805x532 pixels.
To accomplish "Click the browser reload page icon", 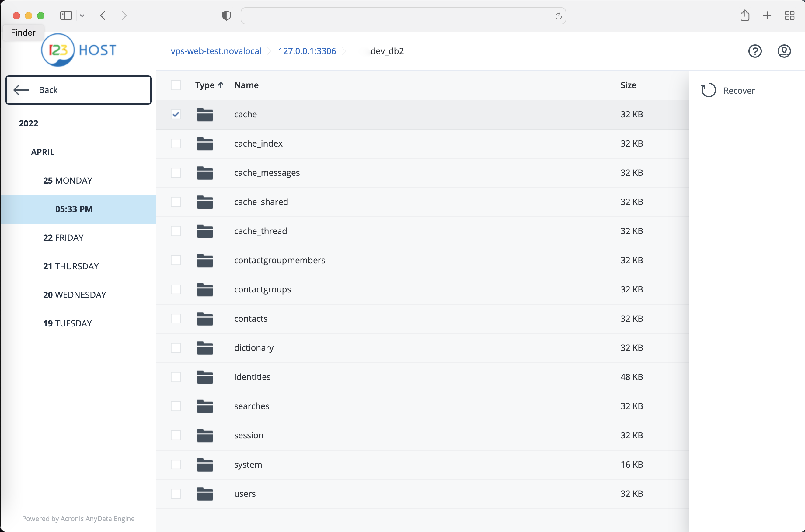I will click(558, 16).
